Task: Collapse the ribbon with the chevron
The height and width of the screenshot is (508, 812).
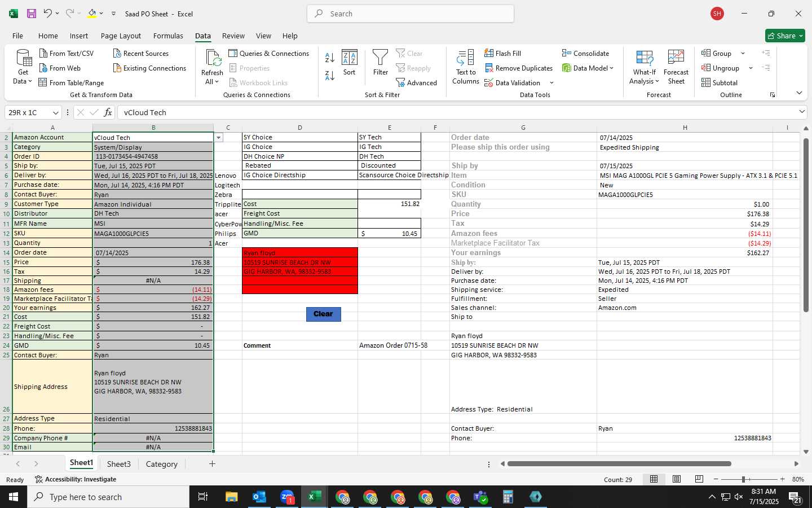Action: coord(799,93)
